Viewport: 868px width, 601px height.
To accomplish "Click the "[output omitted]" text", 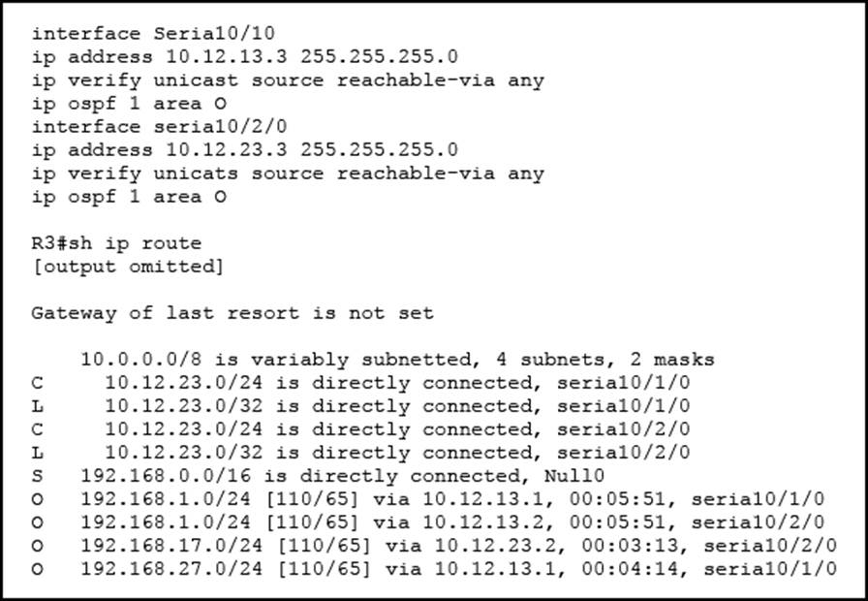I will click(x=127, y=267).
